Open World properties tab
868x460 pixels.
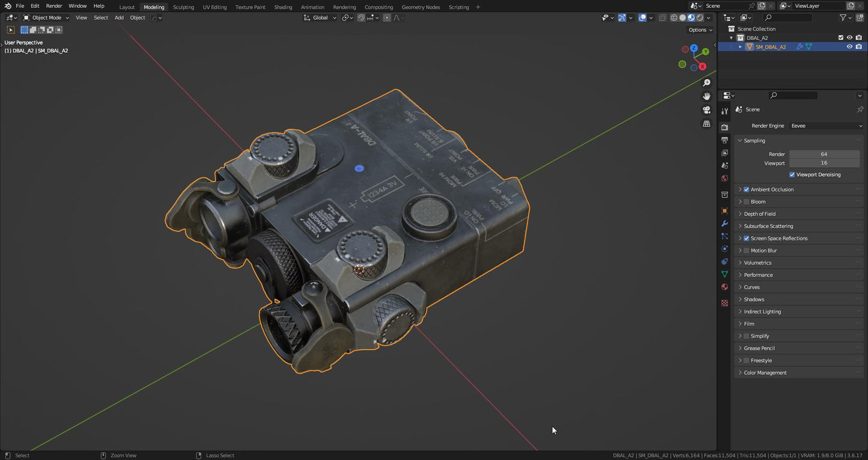724,178
